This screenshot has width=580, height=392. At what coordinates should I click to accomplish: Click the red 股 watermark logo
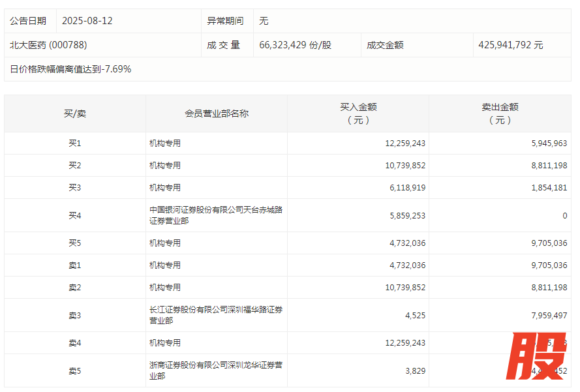[x=538, y=356]
